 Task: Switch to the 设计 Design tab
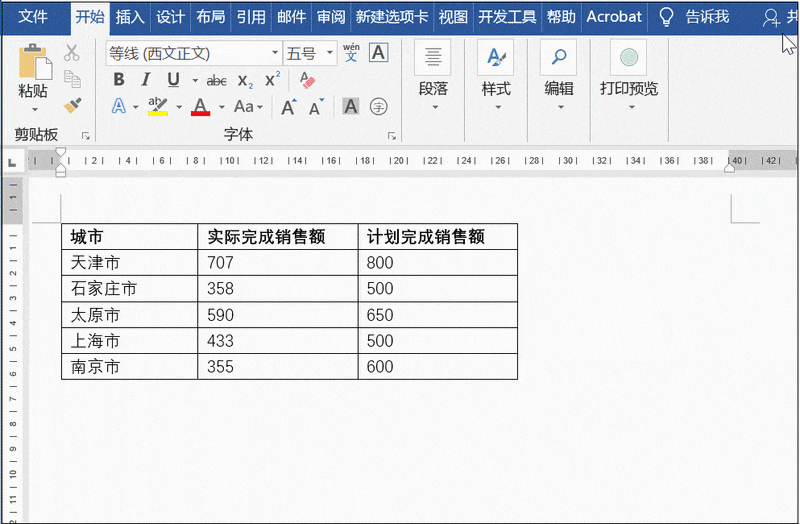[170, 17]
